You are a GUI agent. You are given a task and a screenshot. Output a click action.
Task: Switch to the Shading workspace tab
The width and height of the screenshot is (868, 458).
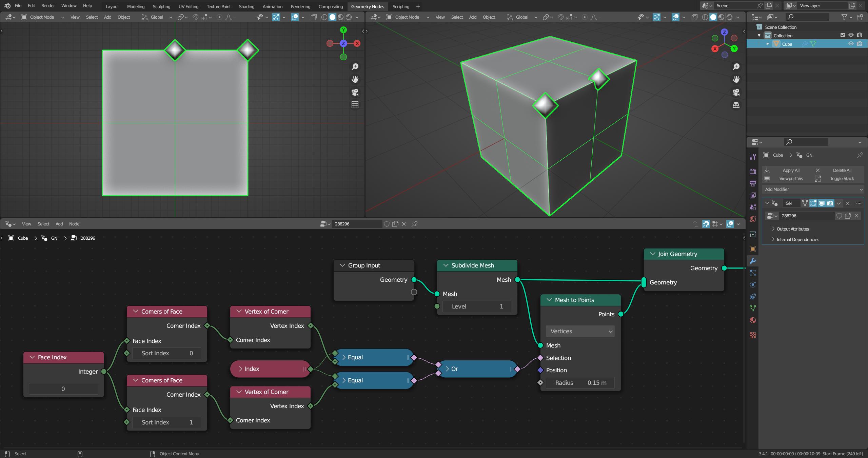click(x=246, y=6)
